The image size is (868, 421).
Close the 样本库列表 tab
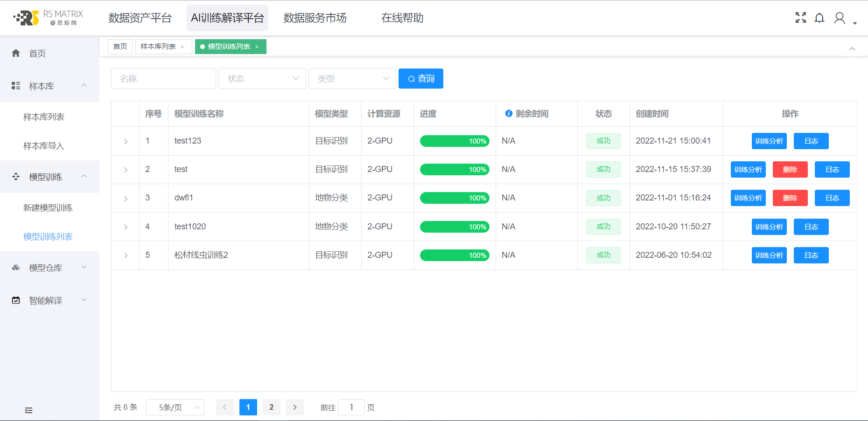pos(182,47)
